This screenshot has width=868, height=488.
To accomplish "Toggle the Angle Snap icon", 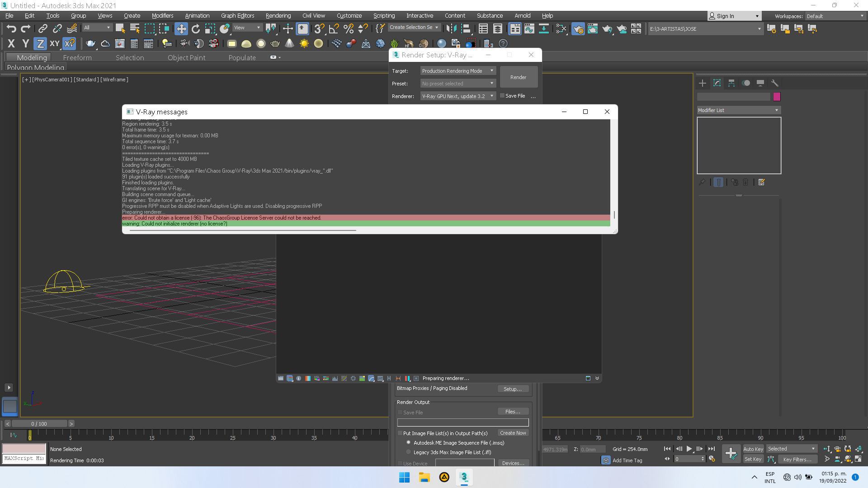I will tap(334, 29).
